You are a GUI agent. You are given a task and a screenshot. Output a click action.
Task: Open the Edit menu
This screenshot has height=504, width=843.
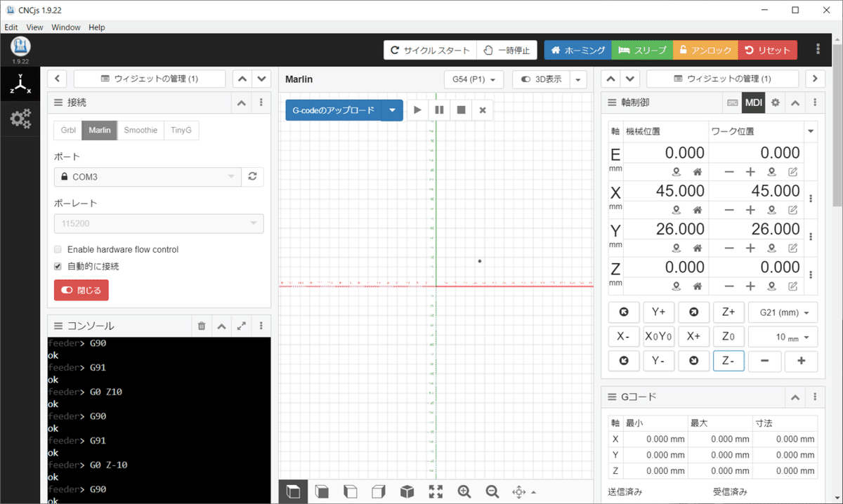tap(11, 27)
